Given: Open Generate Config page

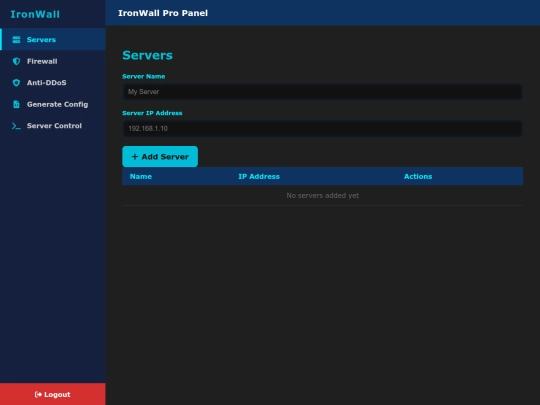Looking at the screenshot, I should 53,104.
